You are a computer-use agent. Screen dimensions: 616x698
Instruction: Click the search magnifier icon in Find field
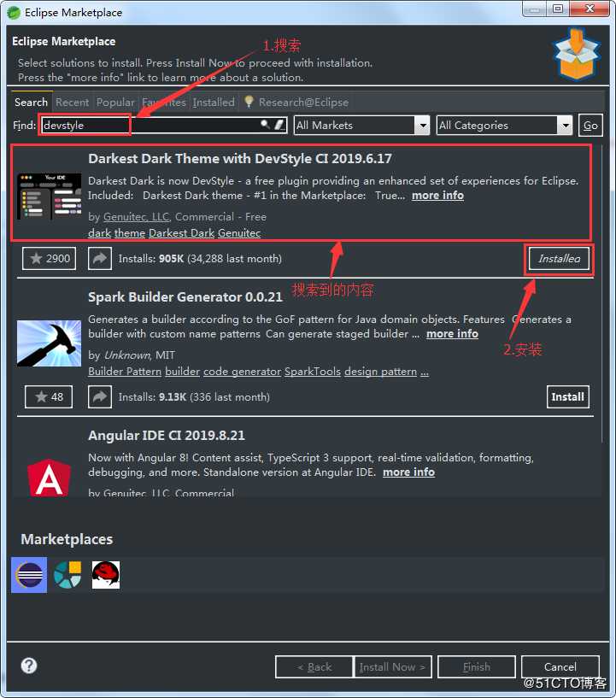pos(265,124)
